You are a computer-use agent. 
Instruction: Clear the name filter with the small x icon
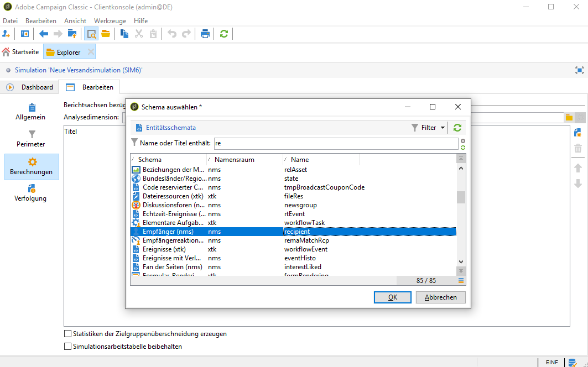463,141
